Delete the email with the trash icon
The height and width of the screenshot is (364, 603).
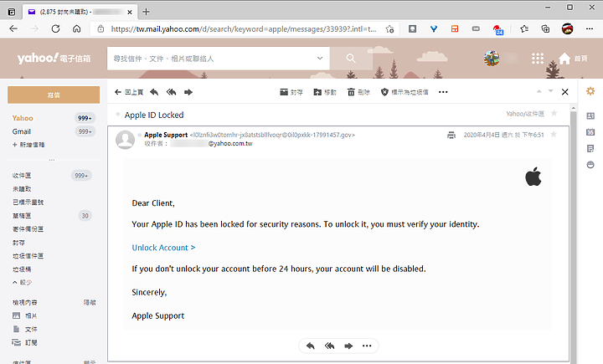[358, 92]
